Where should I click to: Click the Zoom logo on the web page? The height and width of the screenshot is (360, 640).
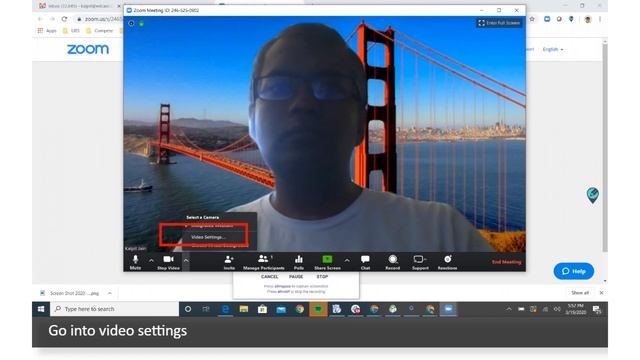(88, 49)
